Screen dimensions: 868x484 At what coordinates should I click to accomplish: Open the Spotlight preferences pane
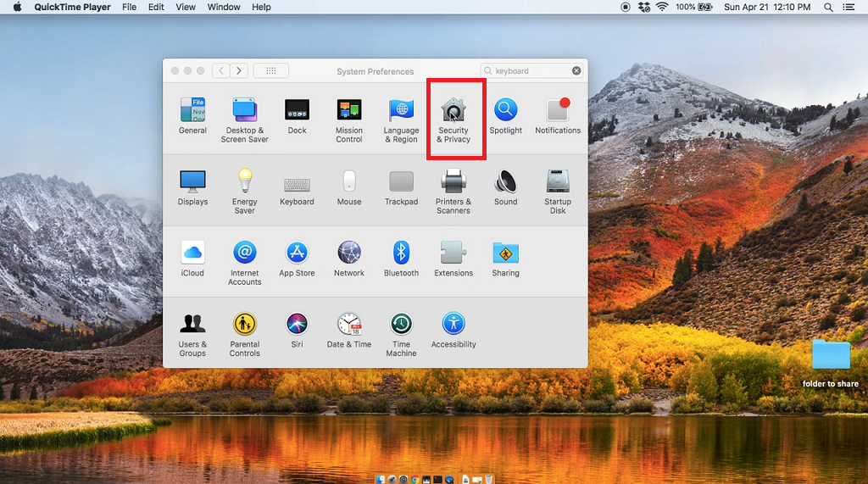505,115
